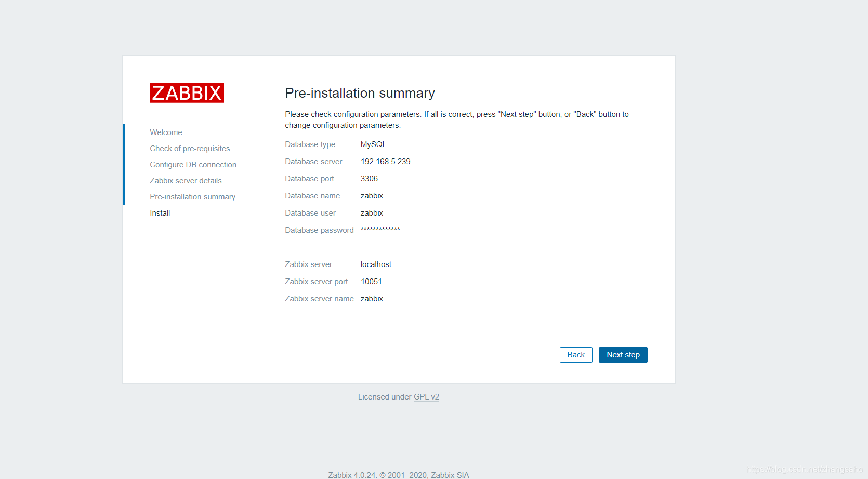Click the Zabbix server port label
Screen dimensions: 868x479
tap(316, 282)
